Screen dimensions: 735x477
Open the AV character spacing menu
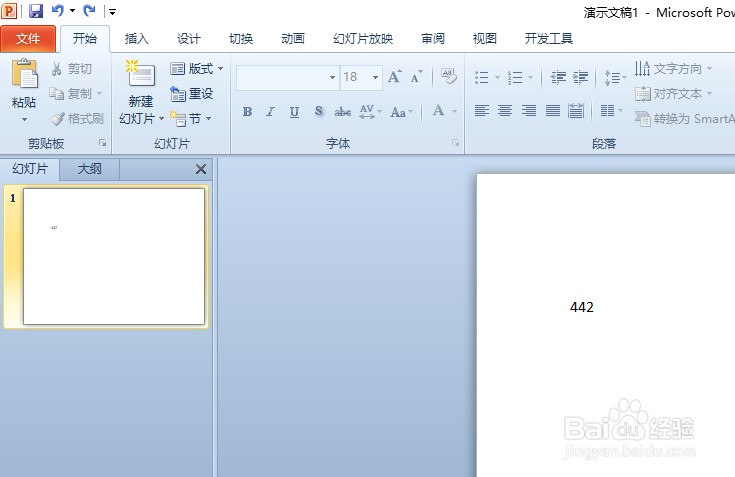pyautogui.click(x=370, y=112)
